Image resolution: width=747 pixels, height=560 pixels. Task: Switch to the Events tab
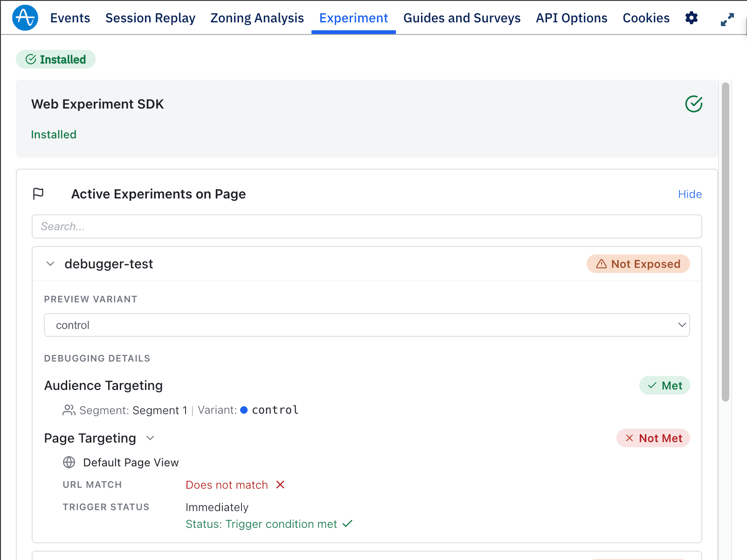click(70, 18)
